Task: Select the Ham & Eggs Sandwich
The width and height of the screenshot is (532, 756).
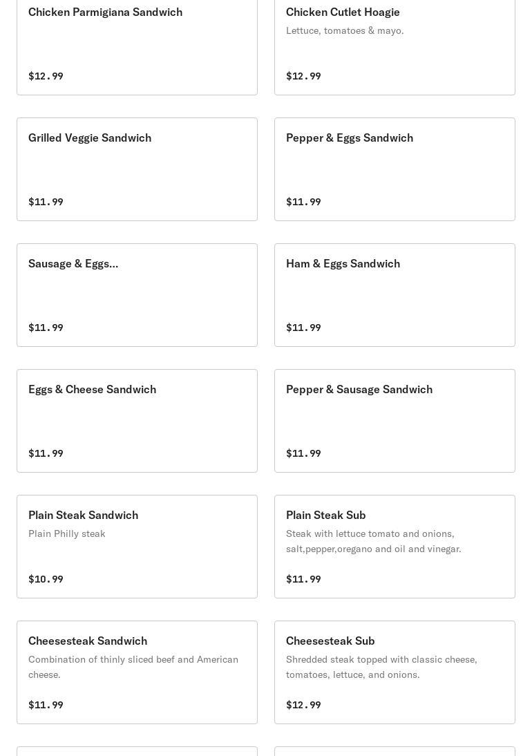Action: pos(395,295)
